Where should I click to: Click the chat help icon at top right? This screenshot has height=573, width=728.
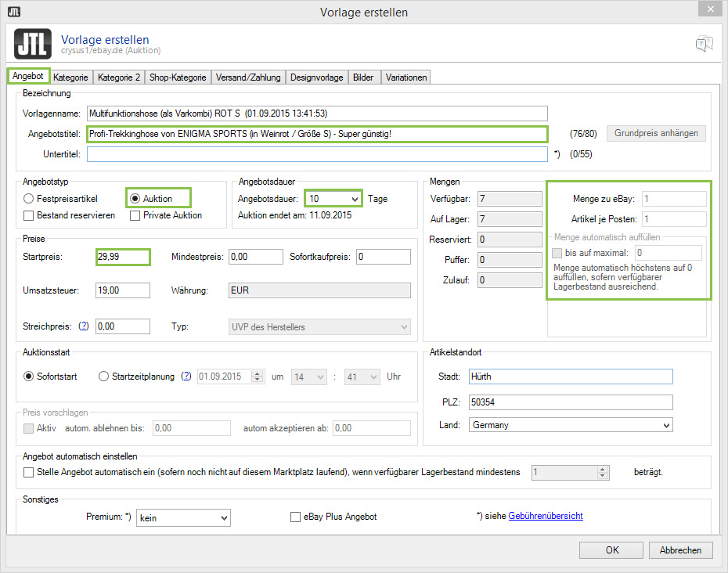point(704,44)
